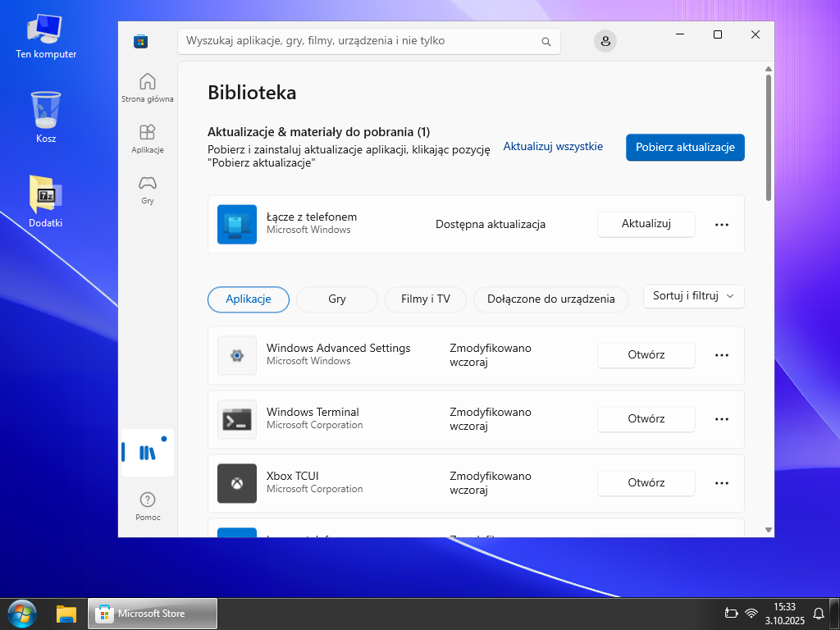Select the Biblioteka library icon

148,453
